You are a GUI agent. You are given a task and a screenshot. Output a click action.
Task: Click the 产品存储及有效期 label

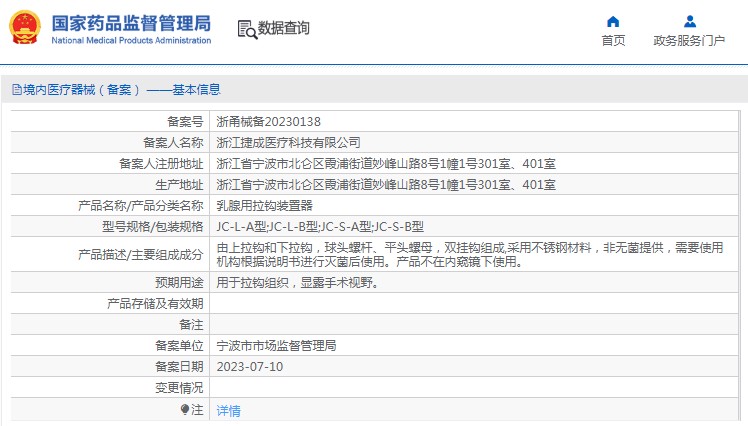(155, 303)
